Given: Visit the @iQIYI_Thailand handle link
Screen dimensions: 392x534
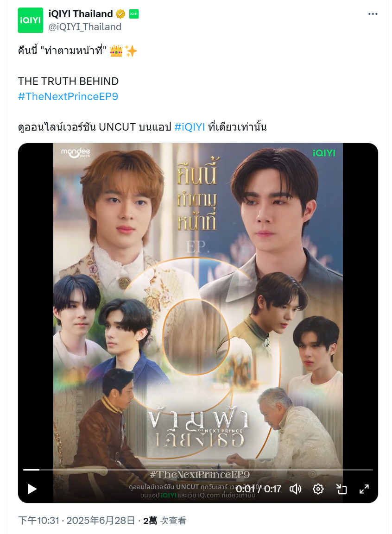Looking at the screenshot, I should point(85,27).
